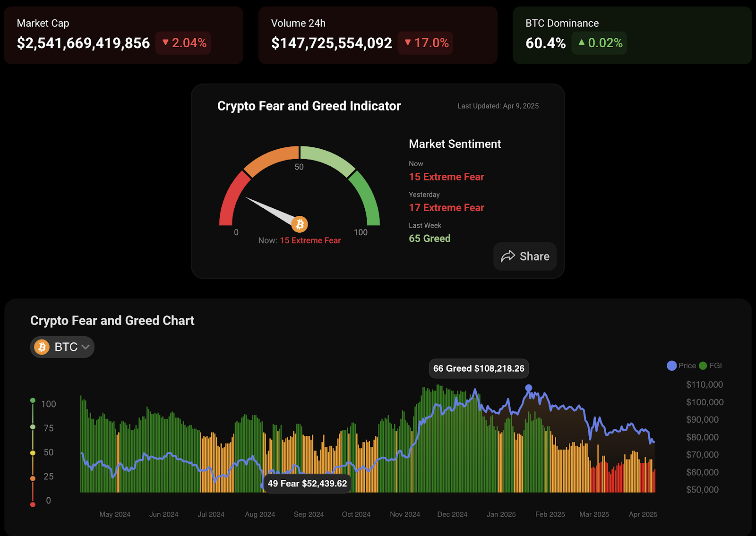The image size is (756, 536).
Task: Click the Bitcoin icon in BTC selector
Action: 42,347
